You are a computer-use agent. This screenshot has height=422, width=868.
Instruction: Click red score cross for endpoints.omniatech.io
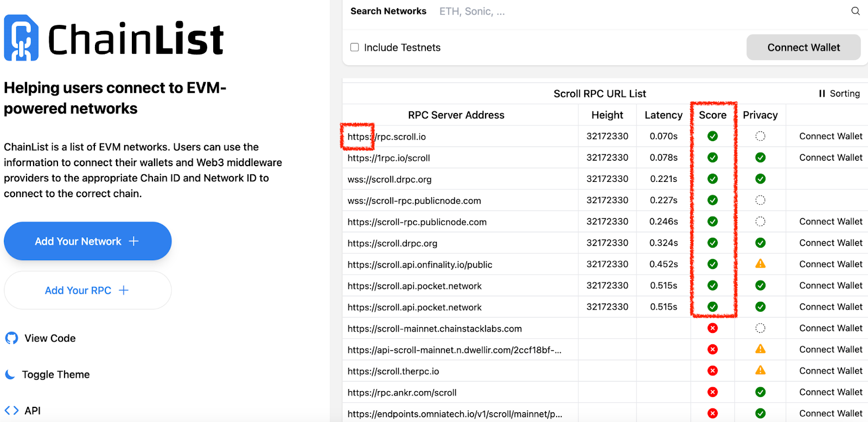pyautogui.click(x=713, y=413)
